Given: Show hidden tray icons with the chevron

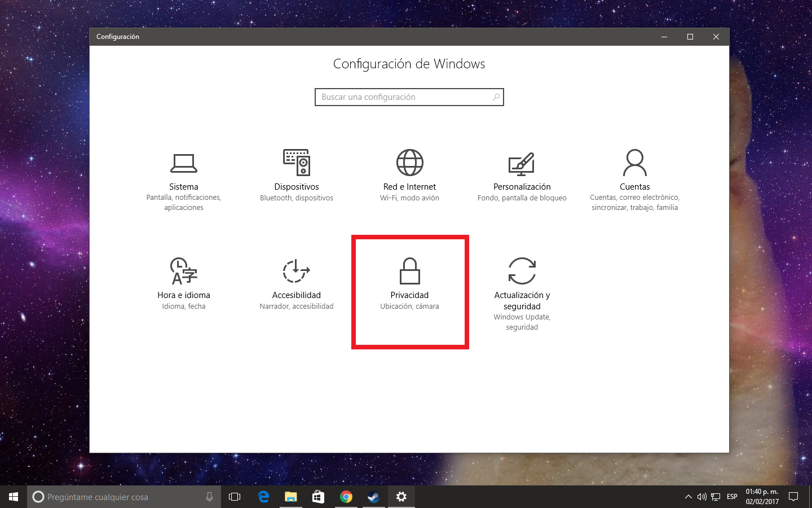Looking at the screenshot, I should [688, 497].
